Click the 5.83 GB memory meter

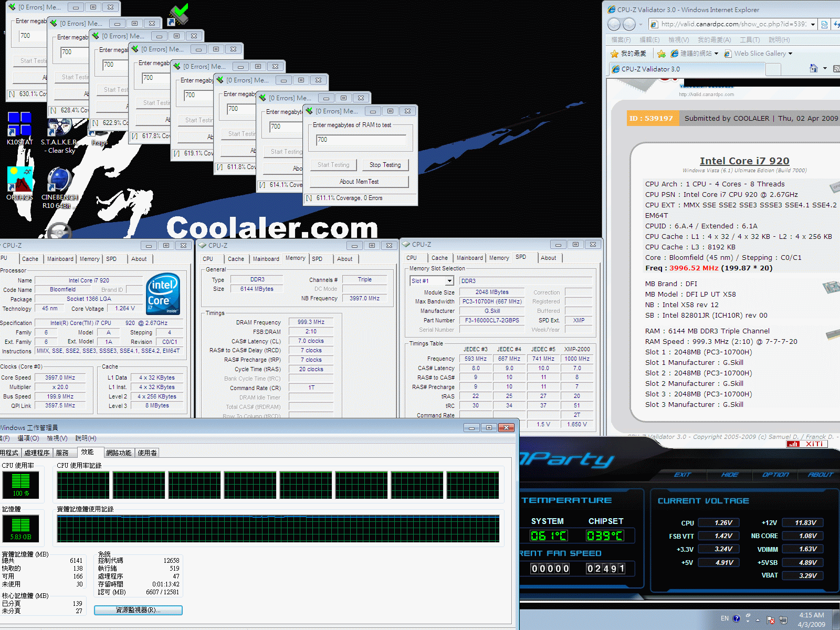[21, 529]
